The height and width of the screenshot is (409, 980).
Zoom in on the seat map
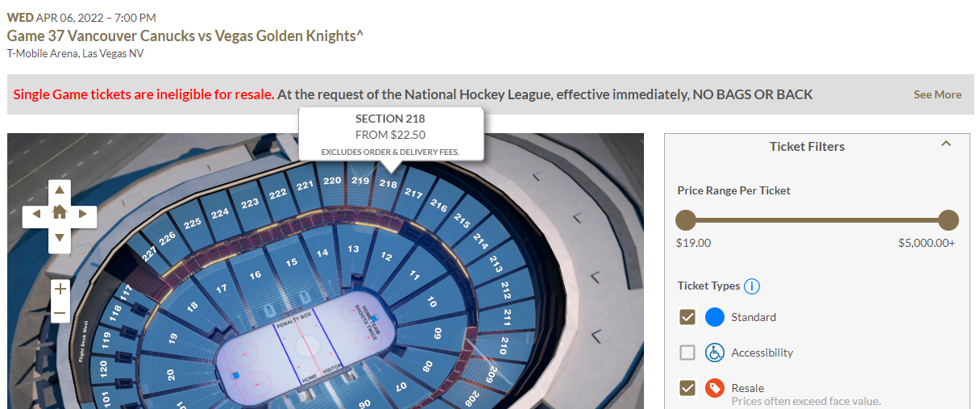click(x=60, y=290)
